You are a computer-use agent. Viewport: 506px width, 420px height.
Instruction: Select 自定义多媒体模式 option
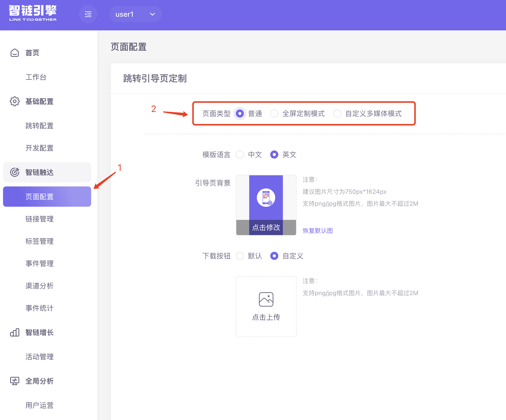(337, 114)
